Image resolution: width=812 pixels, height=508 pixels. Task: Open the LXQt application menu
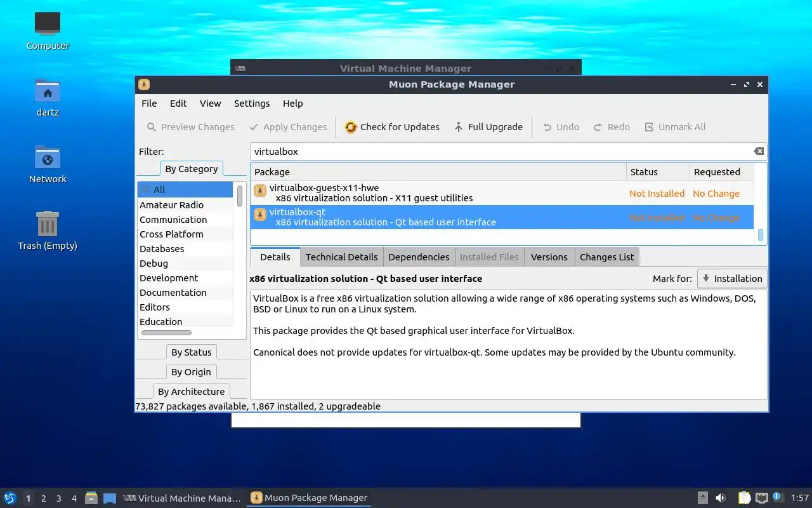coord(10,498)
